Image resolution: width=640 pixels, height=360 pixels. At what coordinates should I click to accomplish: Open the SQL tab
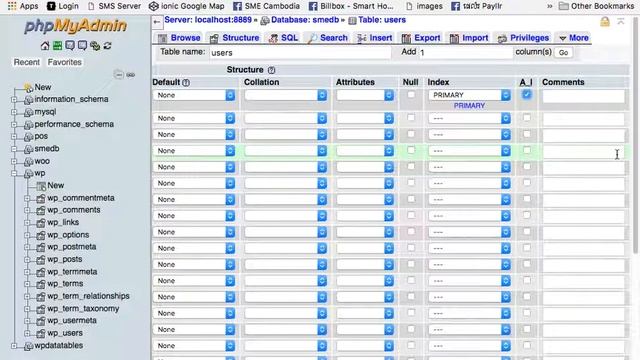[283, 38]
